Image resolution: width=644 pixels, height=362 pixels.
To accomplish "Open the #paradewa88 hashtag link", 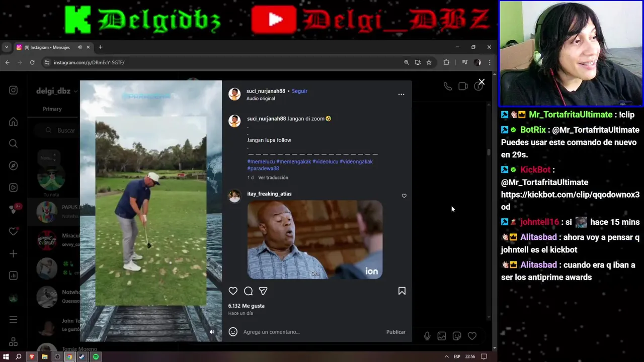I will pos(263,168).
